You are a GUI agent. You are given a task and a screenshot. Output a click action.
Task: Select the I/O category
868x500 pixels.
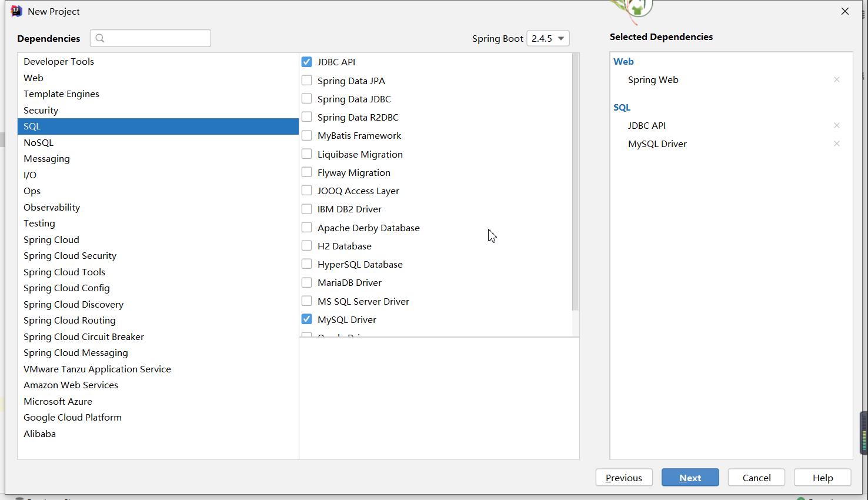click(x=158, y=175)
